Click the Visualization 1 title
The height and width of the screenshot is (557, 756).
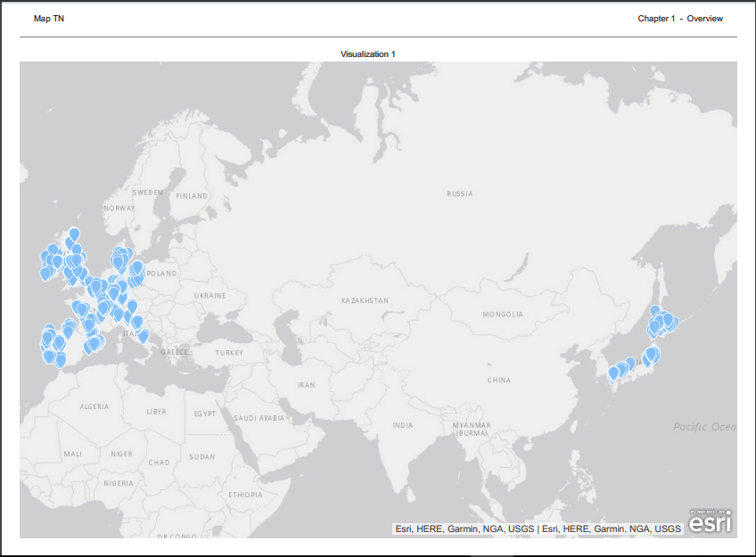(x=368, y=54)
